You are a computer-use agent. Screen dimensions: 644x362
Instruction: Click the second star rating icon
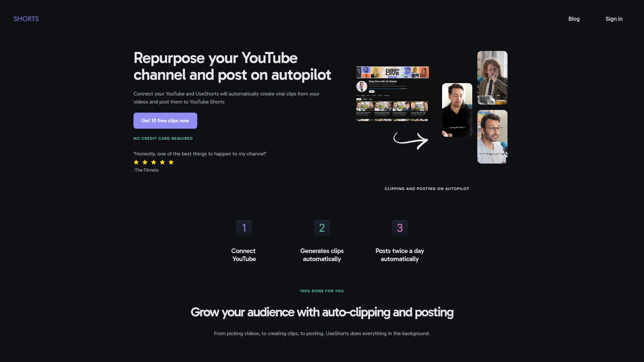click(x=145, y=162)
